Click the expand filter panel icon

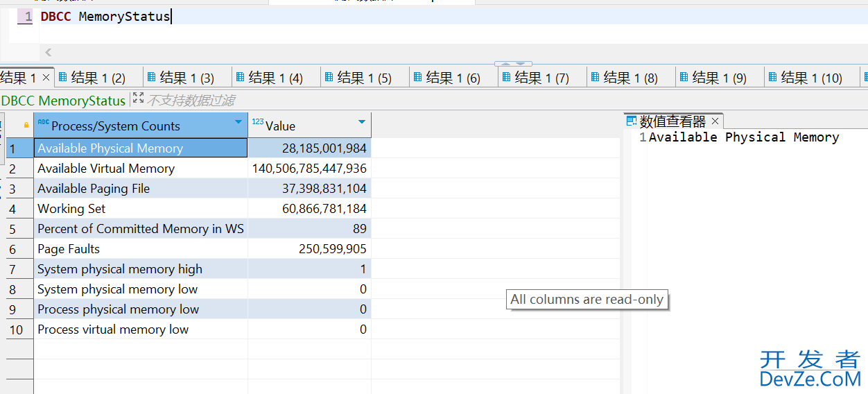pyautogui.click(x=138, y=98)
